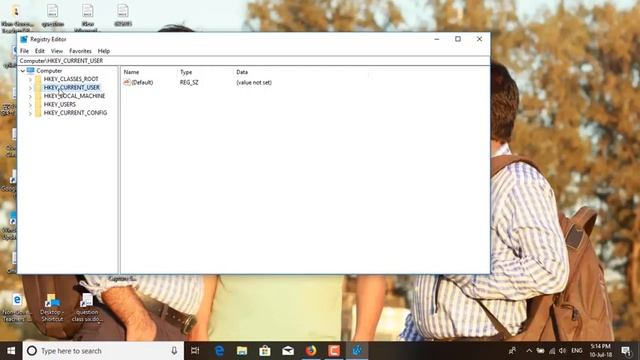Expand HKEY_CURRENT_USER key
640x360 pixels.
[x=30, y=88]
